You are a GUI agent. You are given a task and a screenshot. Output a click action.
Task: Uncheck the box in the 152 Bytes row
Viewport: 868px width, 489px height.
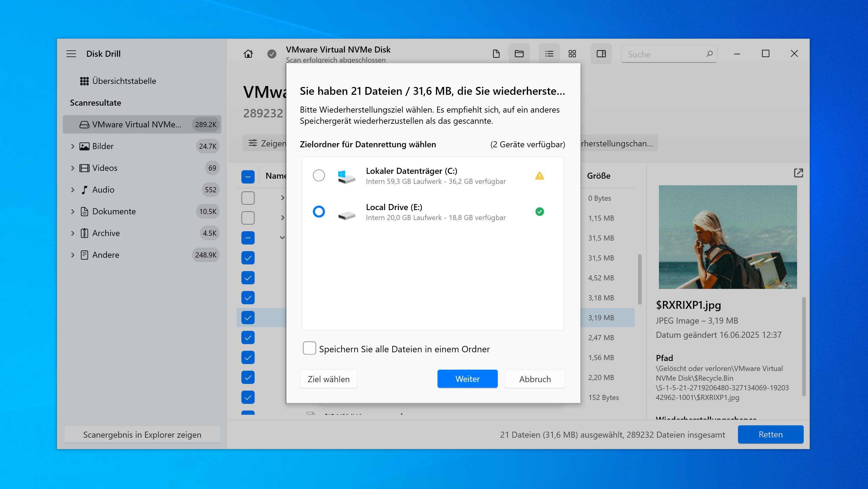(248, 397)
